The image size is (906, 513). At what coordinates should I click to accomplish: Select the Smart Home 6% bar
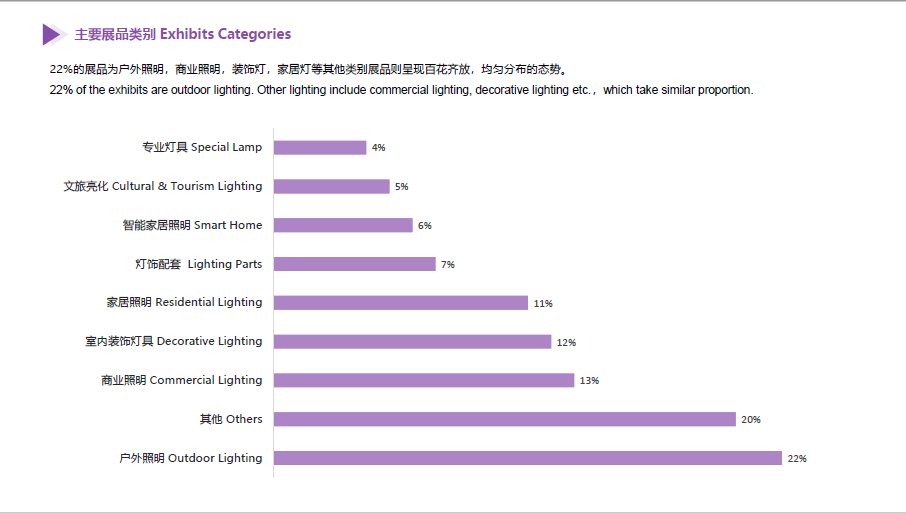(343, 225)
